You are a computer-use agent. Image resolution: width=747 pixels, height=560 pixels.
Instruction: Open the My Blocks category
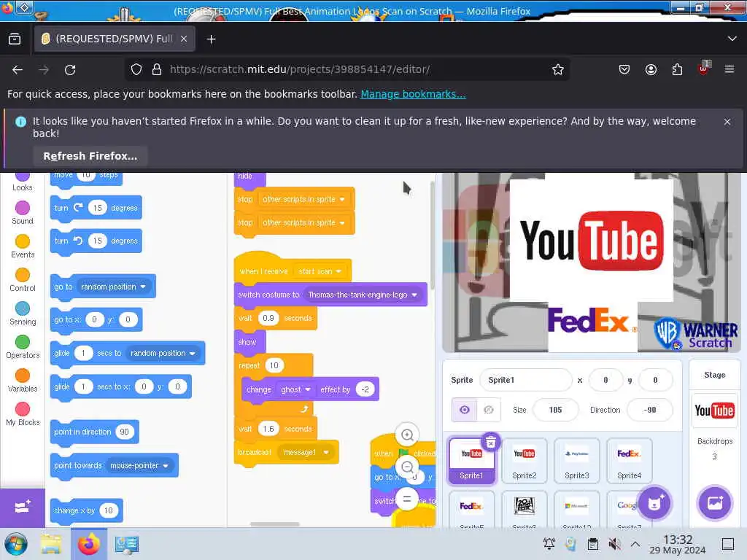(x=23, y=414)
